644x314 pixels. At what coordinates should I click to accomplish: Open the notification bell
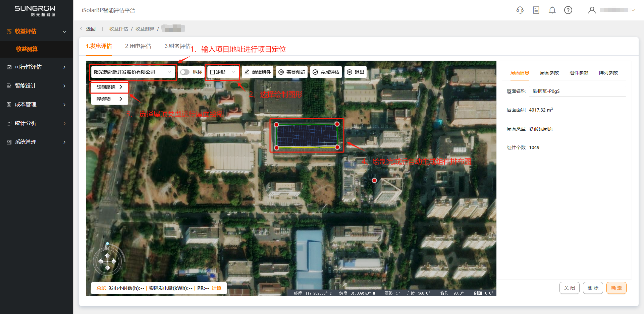tap(552, 10)
